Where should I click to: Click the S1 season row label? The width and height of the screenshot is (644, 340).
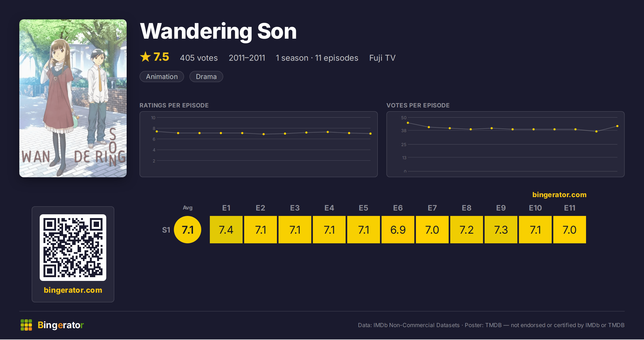coord(166,230)
